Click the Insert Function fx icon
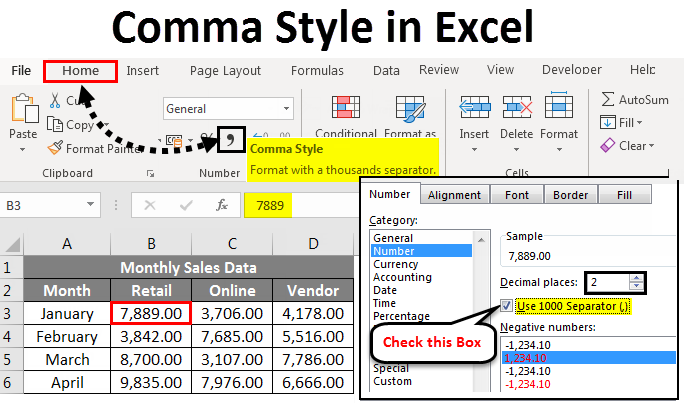Image resolution: width=684 pixels, height=403 pixels. click(222, 205)
